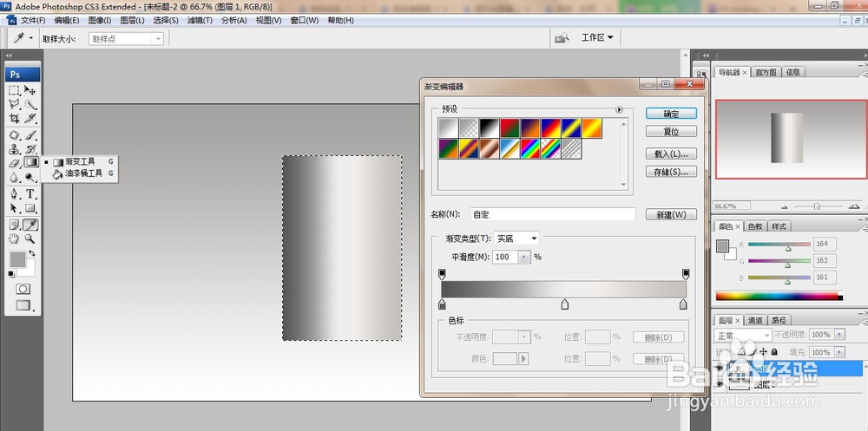Select the Path Selection tool
Image resolution: width=868 pixels, height=431 pixels.
(15, 208)
